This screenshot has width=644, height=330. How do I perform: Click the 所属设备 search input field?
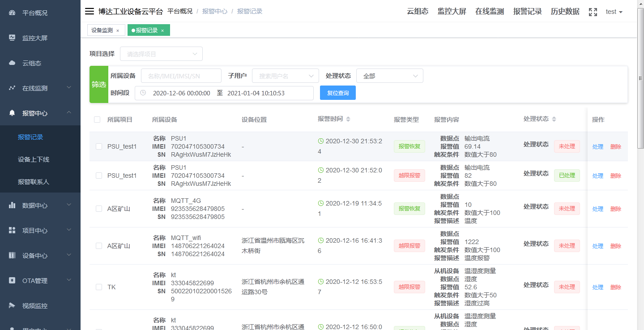point(181,76)
